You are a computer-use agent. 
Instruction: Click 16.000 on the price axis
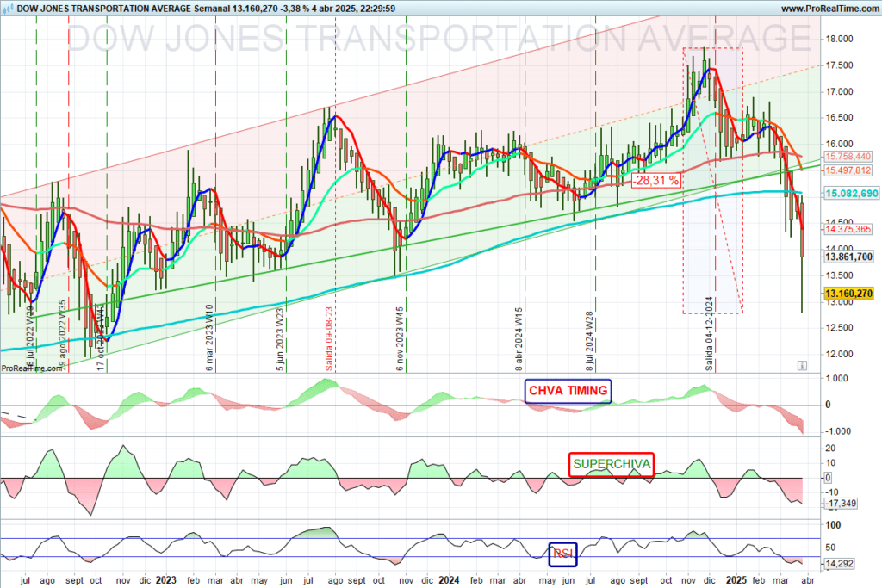pos(839,144)
